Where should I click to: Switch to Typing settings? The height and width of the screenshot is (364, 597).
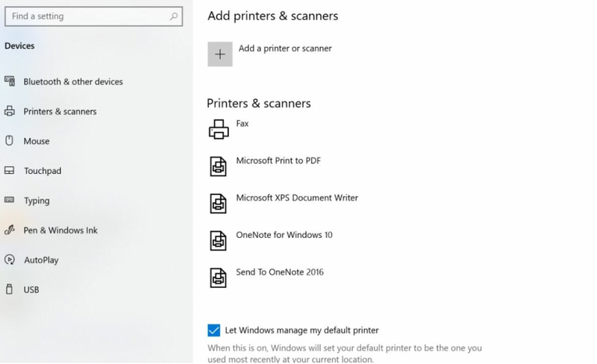click(x=37, y=201)
